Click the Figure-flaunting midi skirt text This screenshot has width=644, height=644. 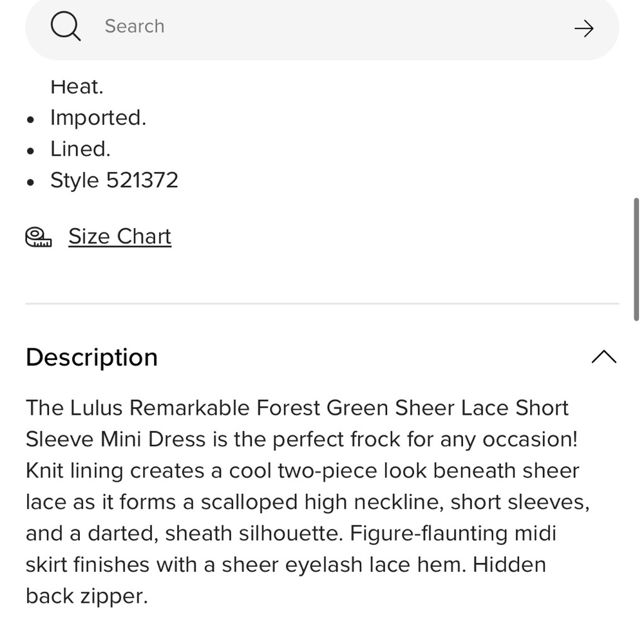(x=291, y=549)
